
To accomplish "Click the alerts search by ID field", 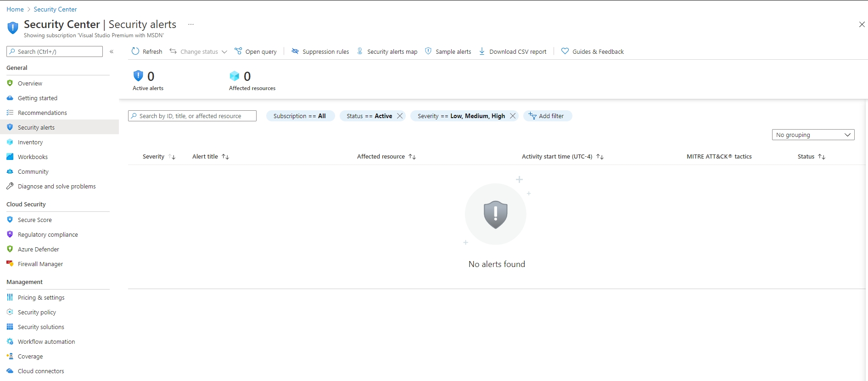I will coord(192,116).
